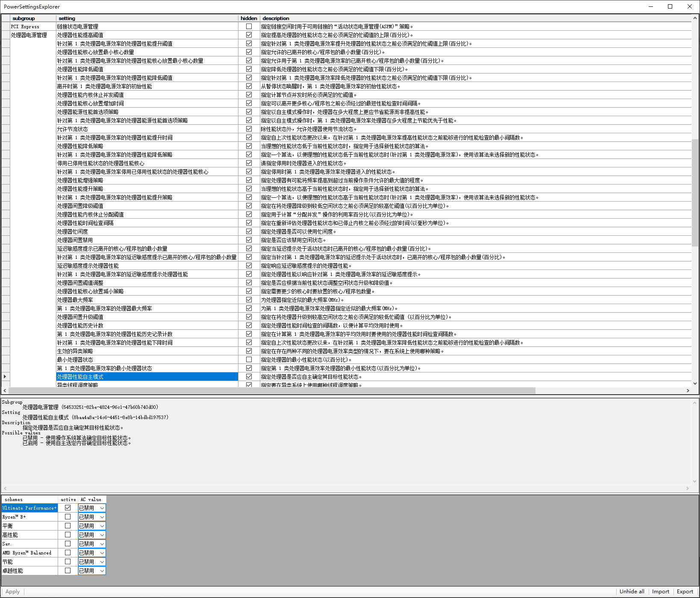Screen dimensions: 700x598
Task: Select the 最小处理器状态 setting
Action: [147, 360]
